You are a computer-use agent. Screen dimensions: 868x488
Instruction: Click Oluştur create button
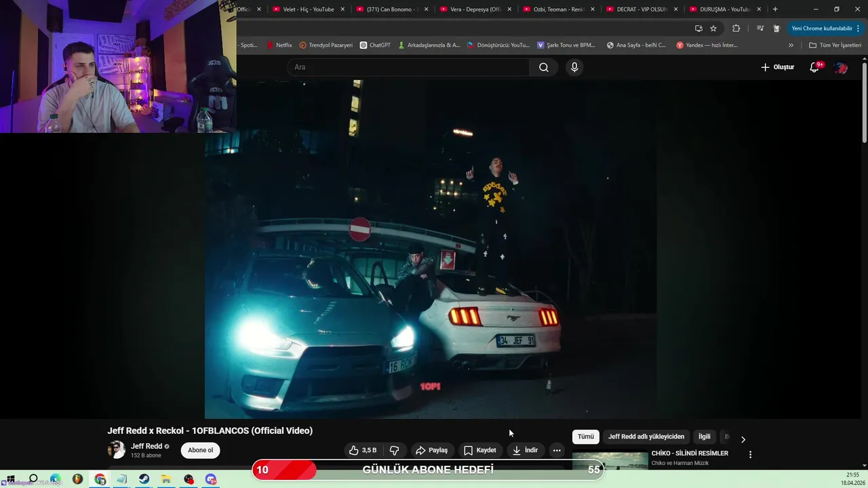[x=777, y=67]
